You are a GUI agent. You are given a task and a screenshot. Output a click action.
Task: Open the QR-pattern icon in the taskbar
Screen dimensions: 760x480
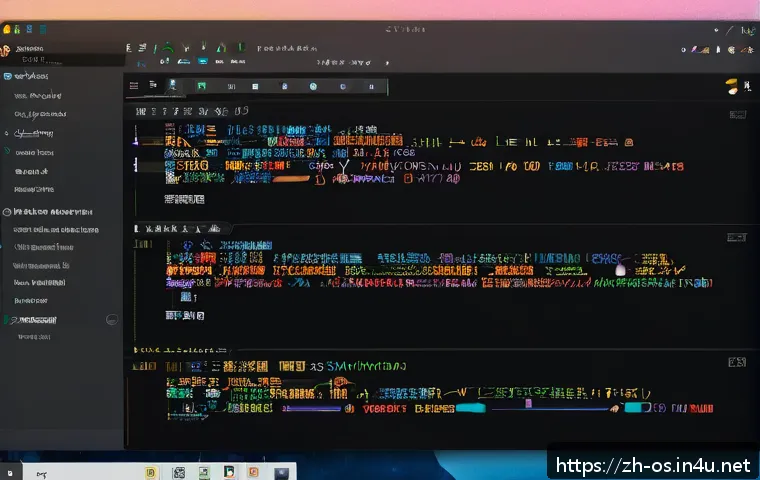click(179, 472)
